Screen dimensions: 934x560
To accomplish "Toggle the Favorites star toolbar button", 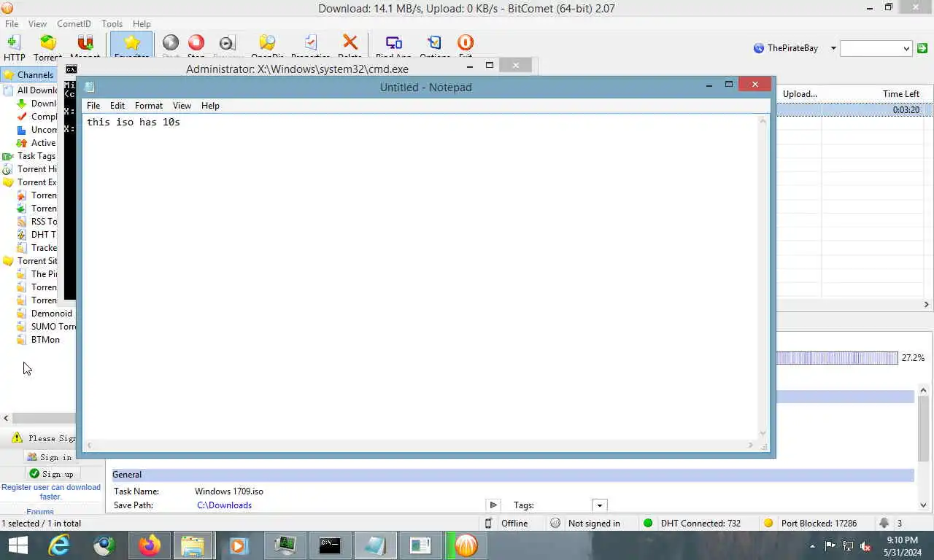I will coord(131,46).
